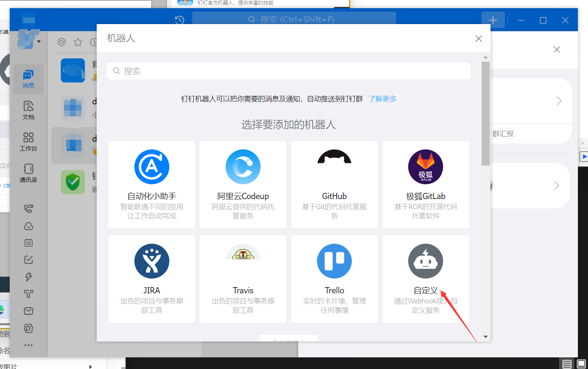Click the lightning bolt icon in the sidebar
The width and height of the screenshot is (588, 369).
[28, 277]
